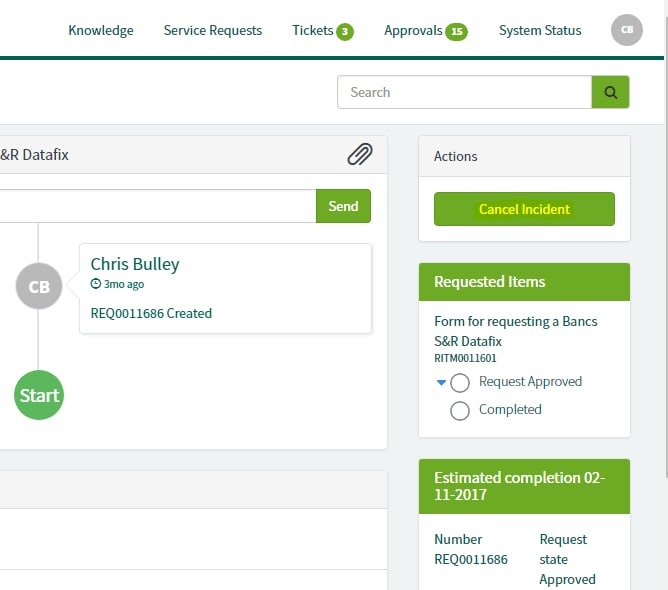Viewport: 668px width, 590px height.
Task: Select the Request Approved stage circle
Action: tap(460, 382)
